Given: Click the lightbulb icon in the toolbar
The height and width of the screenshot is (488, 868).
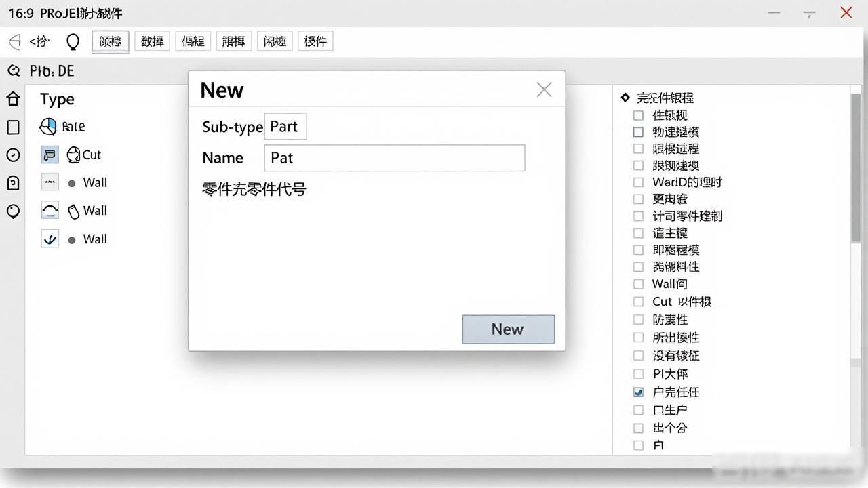Looking at the screenshot, I should 73,42.
